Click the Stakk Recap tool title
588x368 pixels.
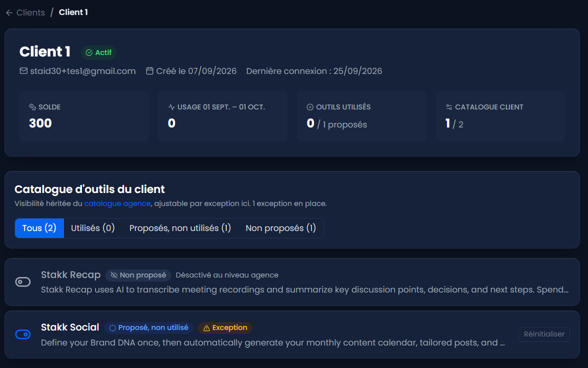coord(71,275)
